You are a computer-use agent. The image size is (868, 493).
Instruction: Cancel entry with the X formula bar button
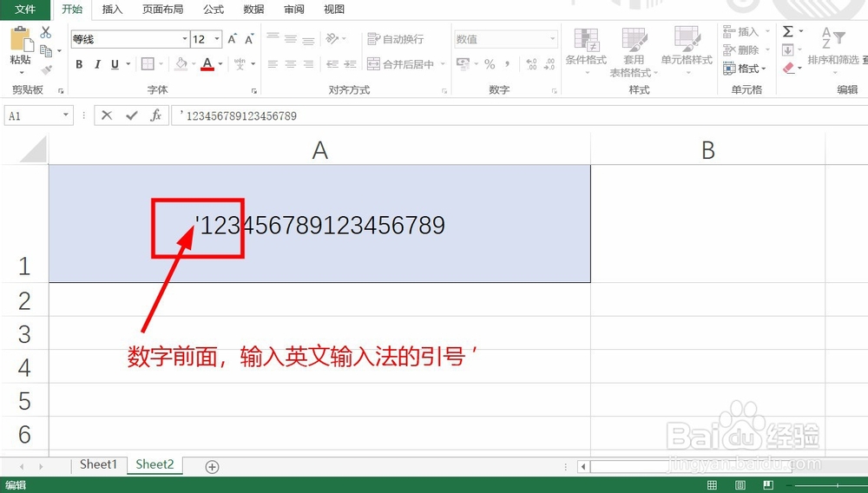(x=107, y=115)
